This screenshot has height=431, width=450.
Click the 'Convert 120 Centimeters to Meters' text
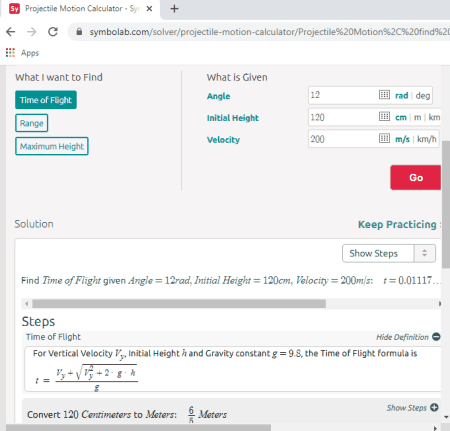[102, 414]
